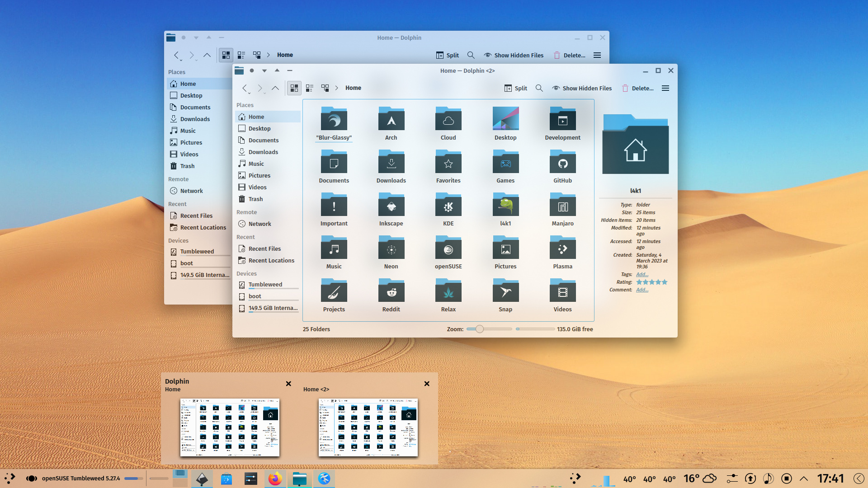Image resolution: width=868 pixels, height=488 pixels.
Task: Open the application launcher in taskbar
Action: tap(10, 479)
